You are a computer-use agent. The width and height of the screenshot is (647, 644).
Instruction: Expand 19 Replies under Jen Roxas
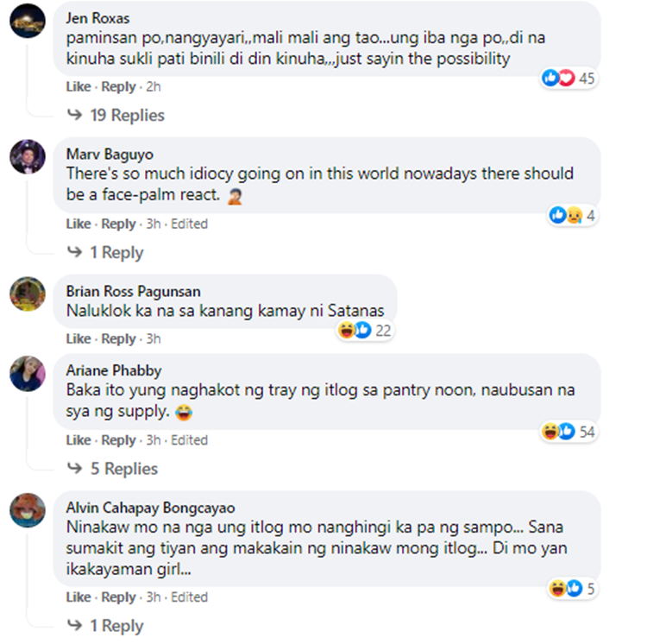point(116,115)
